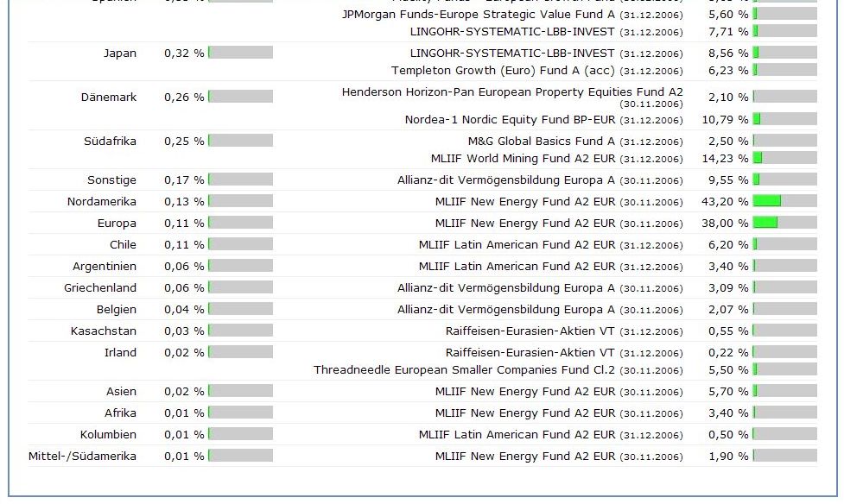Select the fund share value '38,00 %'
The height and width of the screenshot is (504, 844).
coord(725,224)
